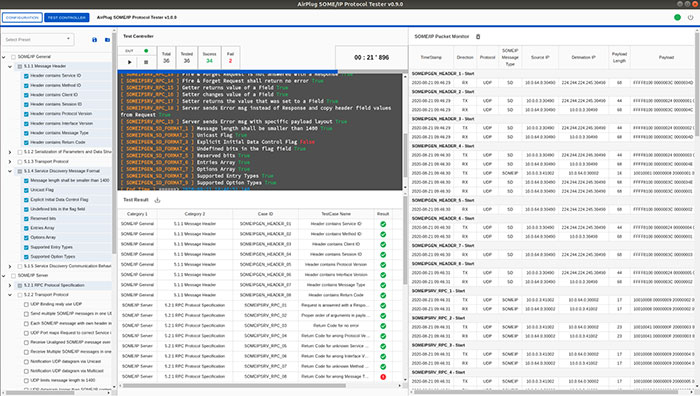The width and height of the screenshot is (700, 396).
Task: Expand the 5.1.3 Transport Protocol node
Action: 10,162
